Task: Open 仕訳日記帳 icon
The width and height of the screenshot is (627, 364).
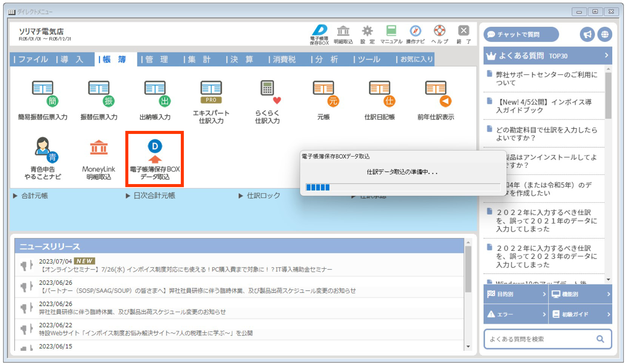Action: (x=379, y=100)
